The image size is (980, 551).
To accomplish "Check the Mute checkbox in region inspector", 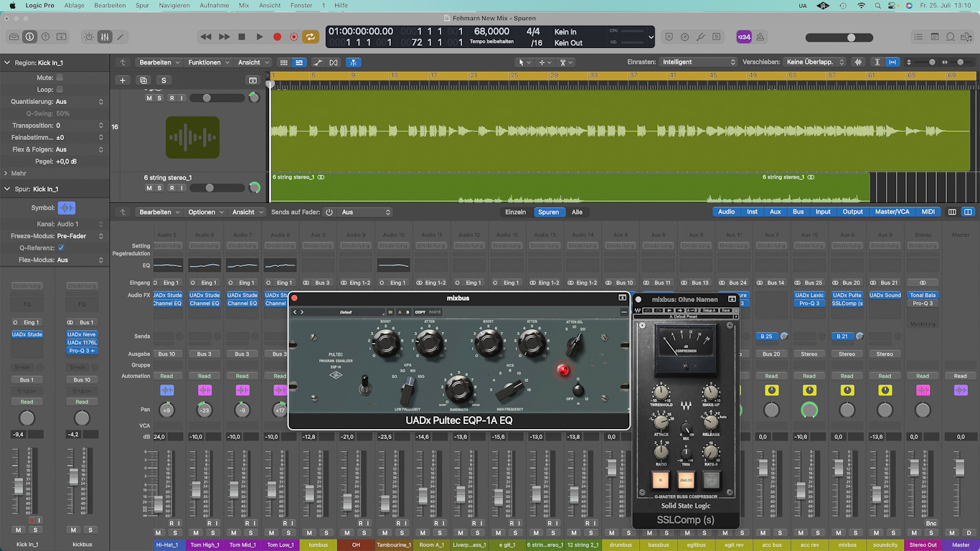I will coord(60,77).
